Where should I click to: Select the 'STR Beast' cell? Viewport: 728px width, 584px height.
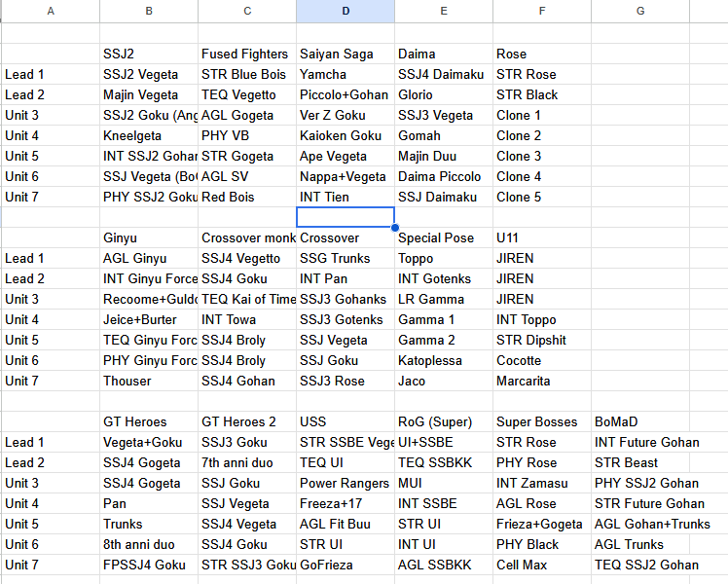(640, 462)
